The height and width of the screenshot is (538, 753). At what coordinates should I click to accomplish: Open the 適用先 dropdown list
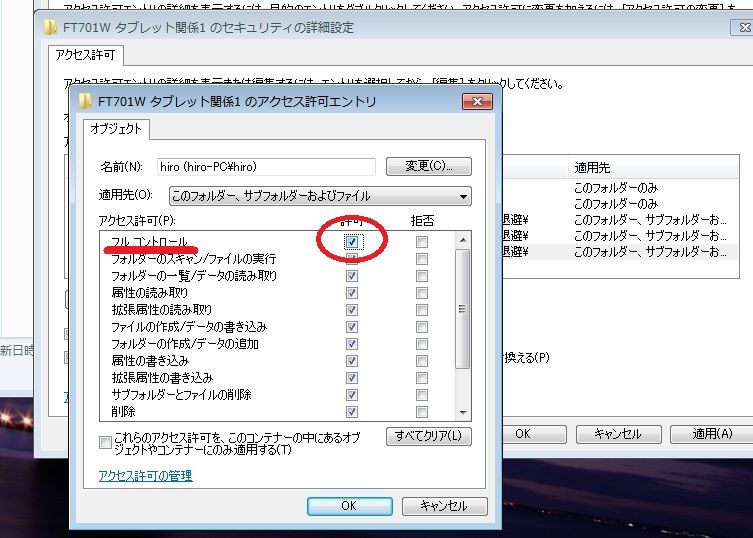pos(319,196)
